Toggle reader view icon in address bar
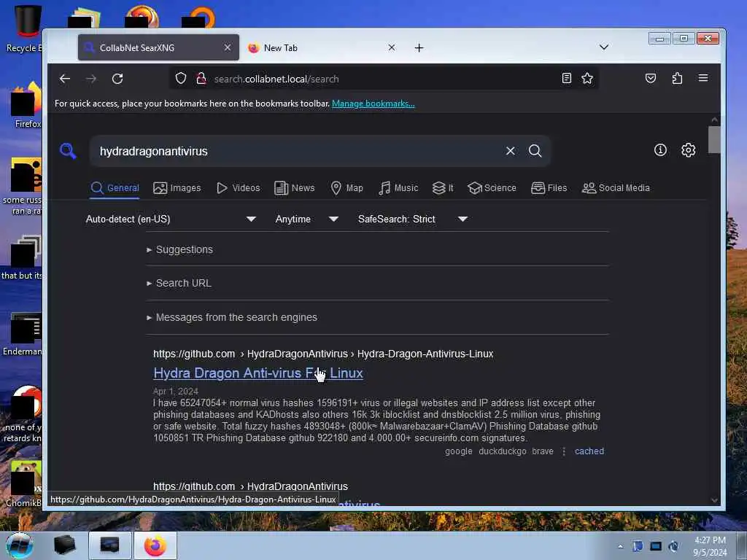 point(566,79)
